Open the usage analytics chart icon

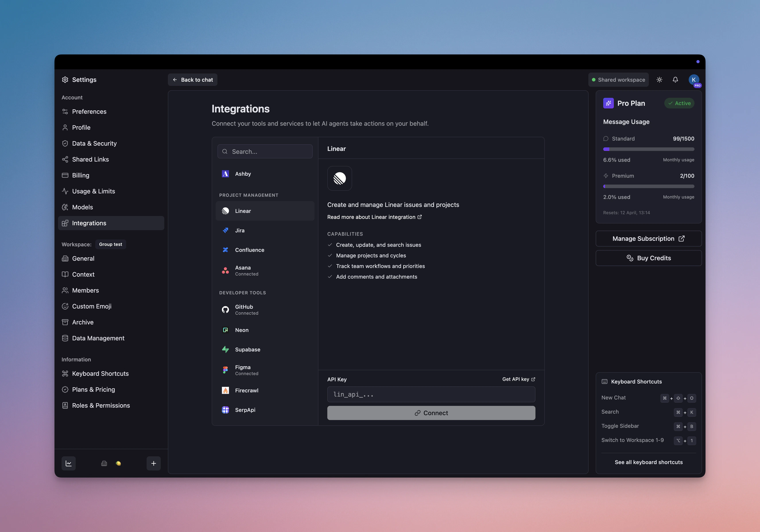pos(68,463)
